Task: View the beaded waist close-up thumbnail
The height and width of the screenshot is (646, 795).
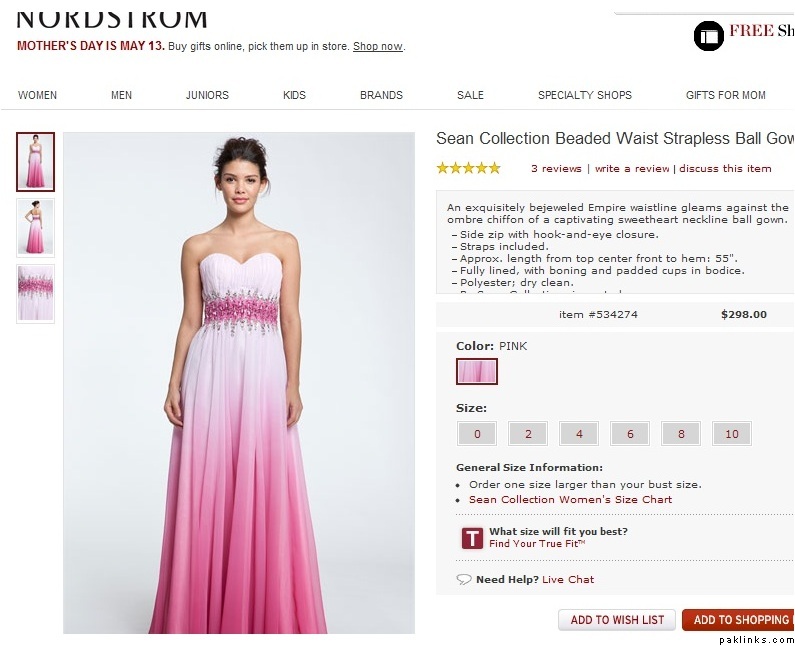Action: click(x=36, y=293)
